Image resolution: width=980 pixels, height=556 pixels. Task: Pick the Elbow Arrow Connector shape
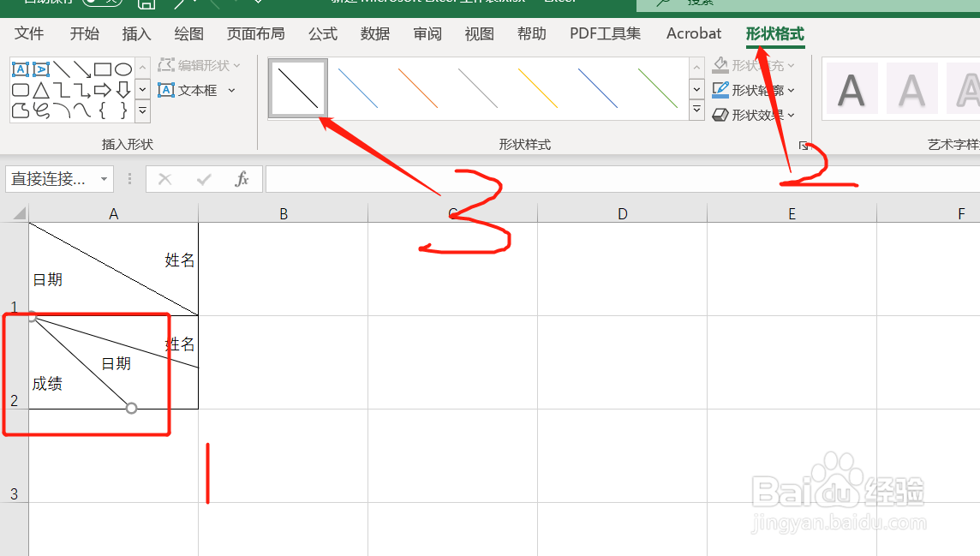click(x=82, y=90)
